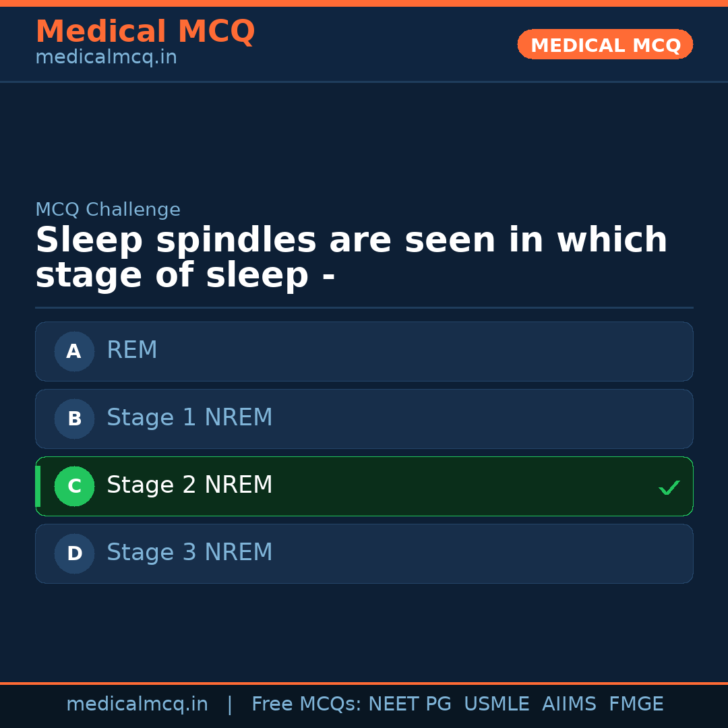Click FMGE in the footer
The height and width of the screenshot is (728, 728).
click(636, 704)
